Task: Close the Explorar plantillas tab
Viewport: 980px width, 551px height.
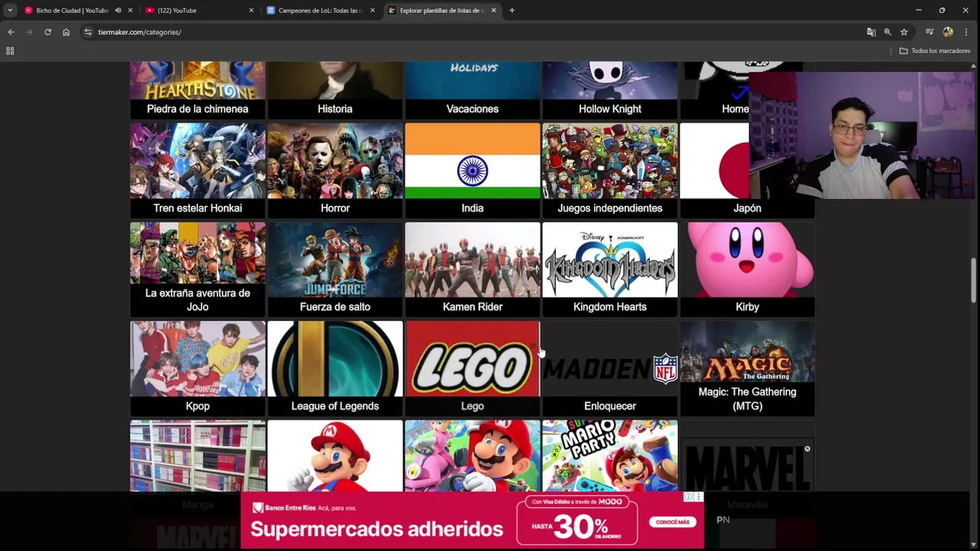Action: (x=494, y=10)
